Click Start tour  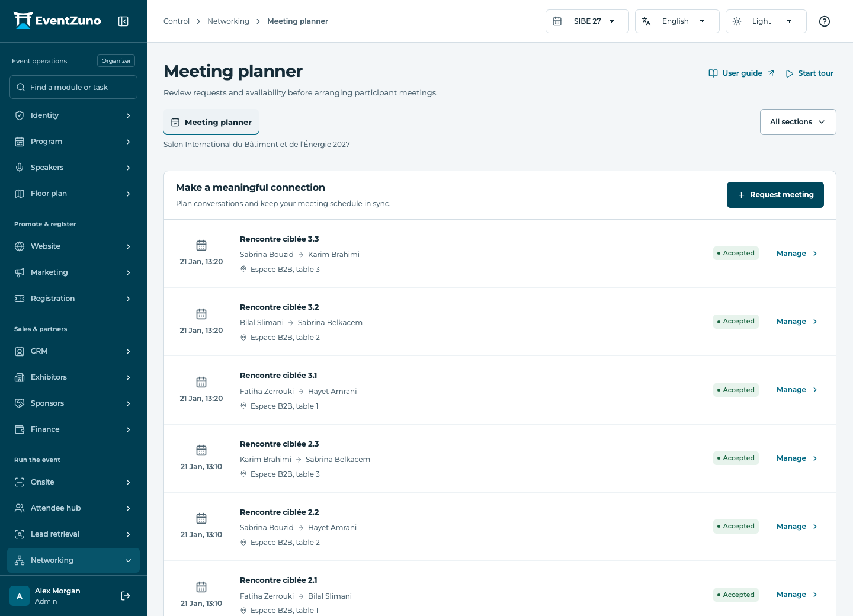[x=810, y=73]
